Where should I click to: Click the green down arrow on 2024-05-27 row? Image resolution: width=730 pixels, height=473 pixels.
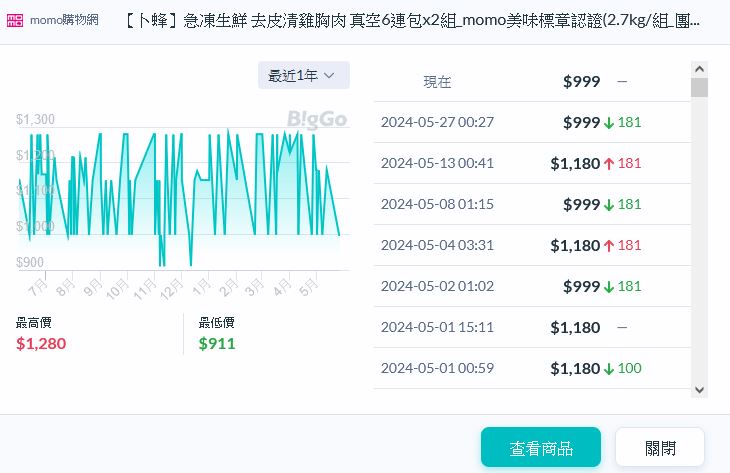click(x=608, y=123)
